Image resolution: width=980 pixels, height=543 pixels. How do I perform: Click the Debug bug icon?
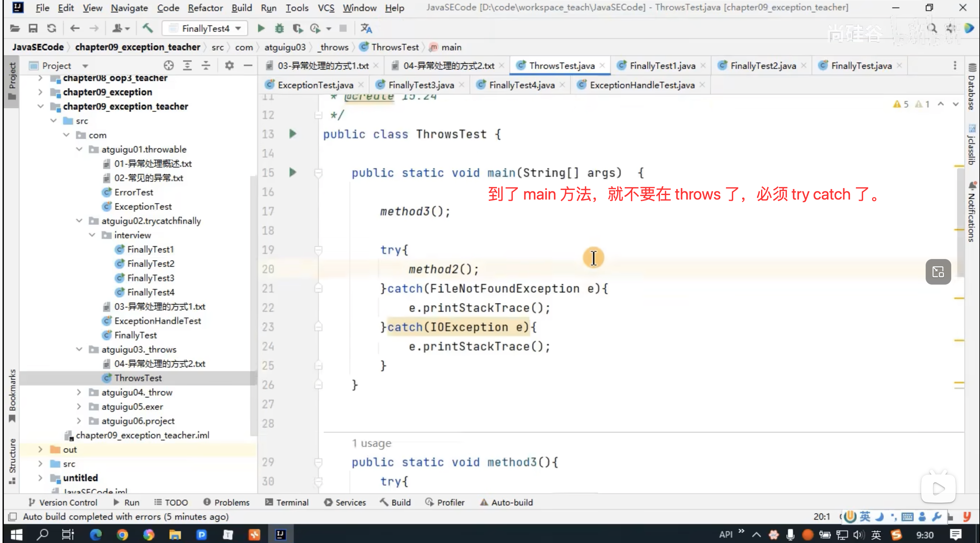point(279,28)
